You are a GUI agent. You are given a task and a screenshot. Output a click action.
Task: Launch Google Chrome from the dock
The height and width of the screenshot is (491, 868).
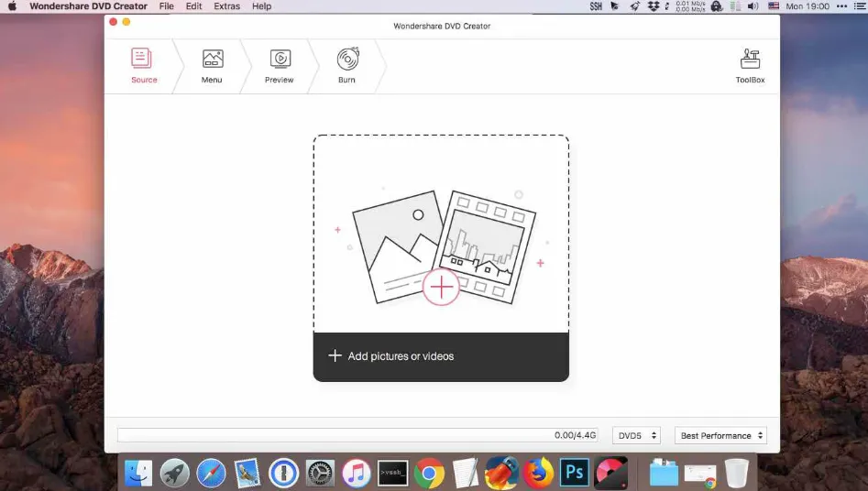click(x=429, y=474)
